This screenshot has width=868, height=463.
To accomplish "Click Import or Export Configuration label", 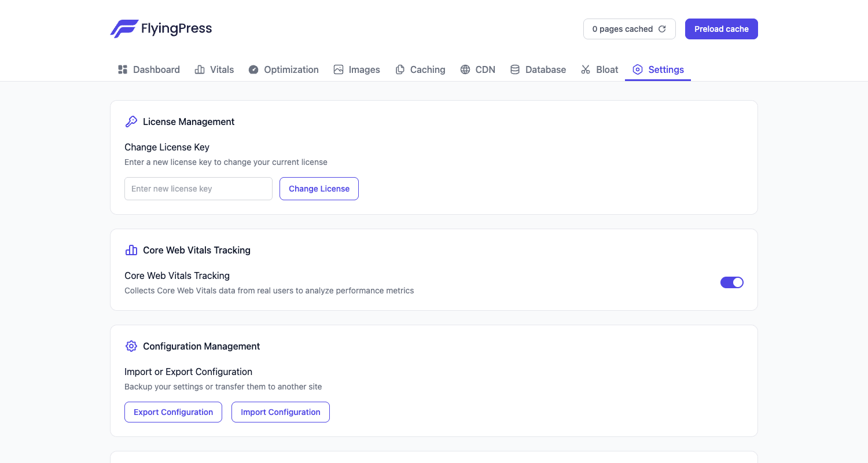I will [189, 372].
